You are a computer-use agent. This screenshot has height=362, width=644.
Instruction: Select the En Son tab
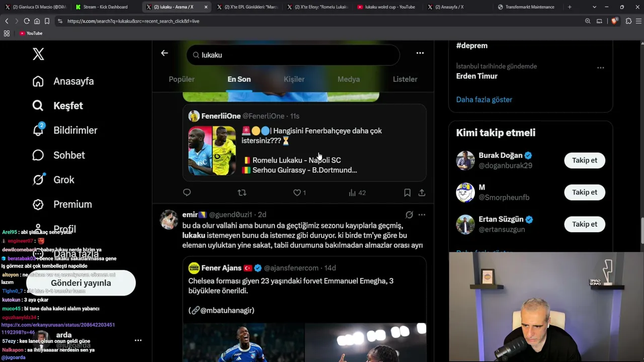pos(239,79)
